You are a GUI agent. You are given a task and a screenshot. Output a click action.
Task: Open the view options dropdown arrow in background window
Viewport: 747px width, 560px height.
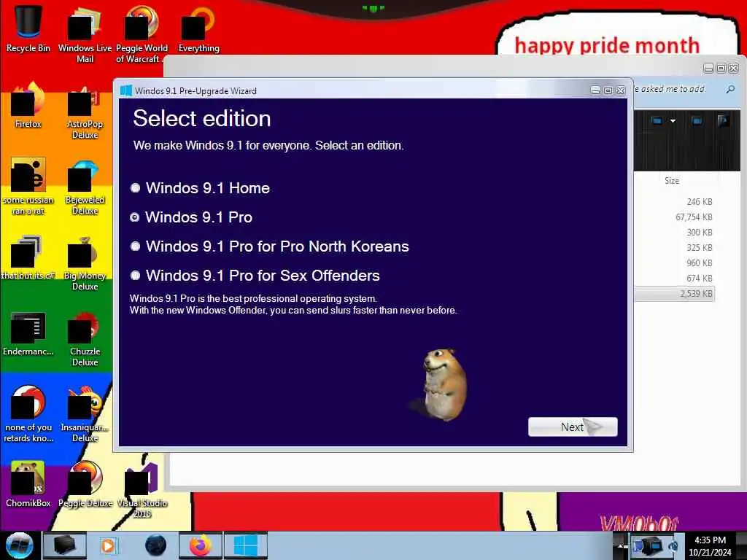(673, 121)
